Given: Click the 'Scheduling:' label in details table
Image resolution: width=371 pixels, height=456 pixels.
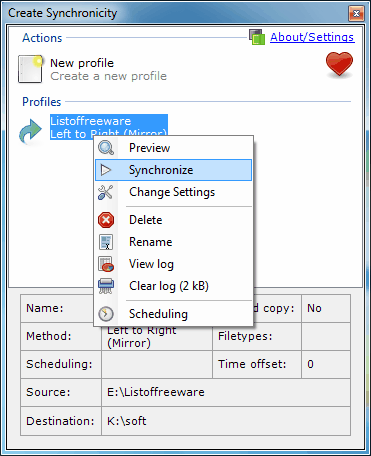Looking at the screenshot, I should point(59,364).
